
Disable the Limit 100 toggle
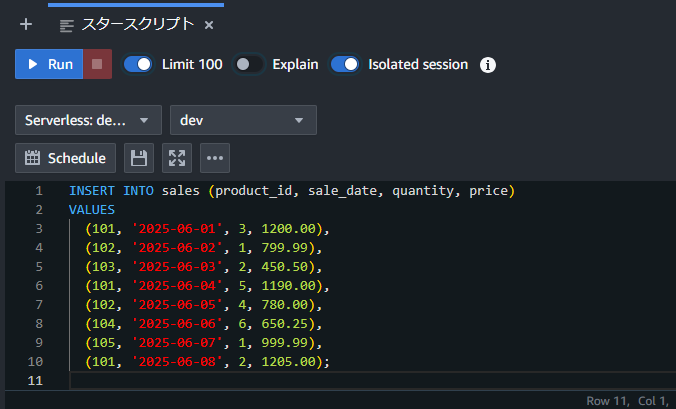point(138,65)
